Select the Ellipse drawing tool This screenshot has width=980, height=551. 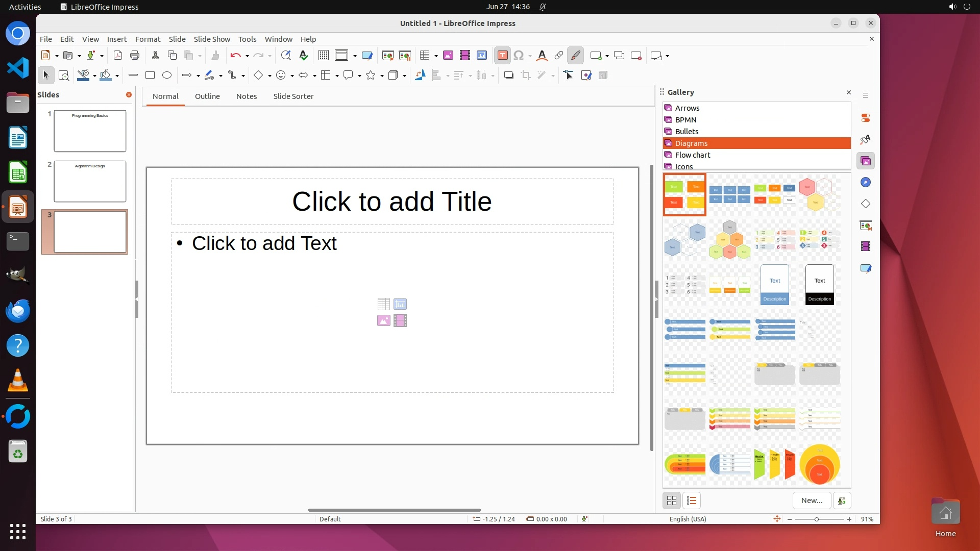pos(167,76)
